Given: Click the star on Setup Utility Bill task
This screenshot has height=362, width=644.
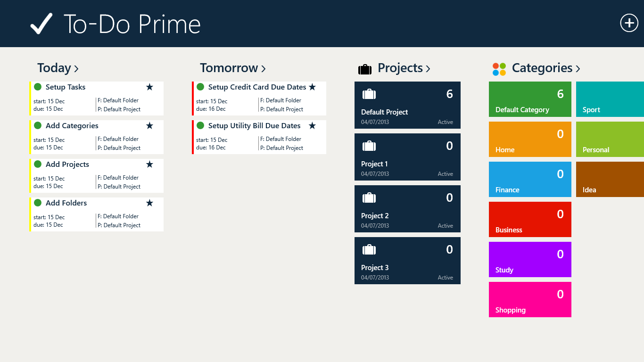Looking at the screenshot, I should (312, 126).
